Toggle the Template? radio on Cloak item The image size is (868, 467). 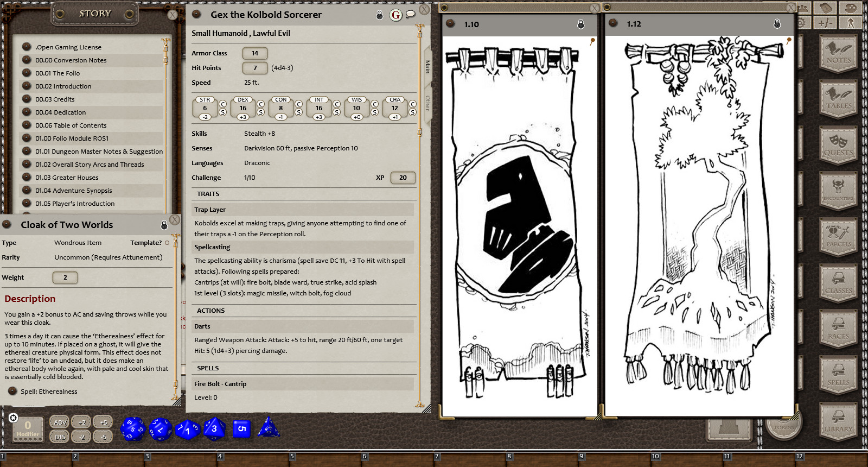coord(167,243)
